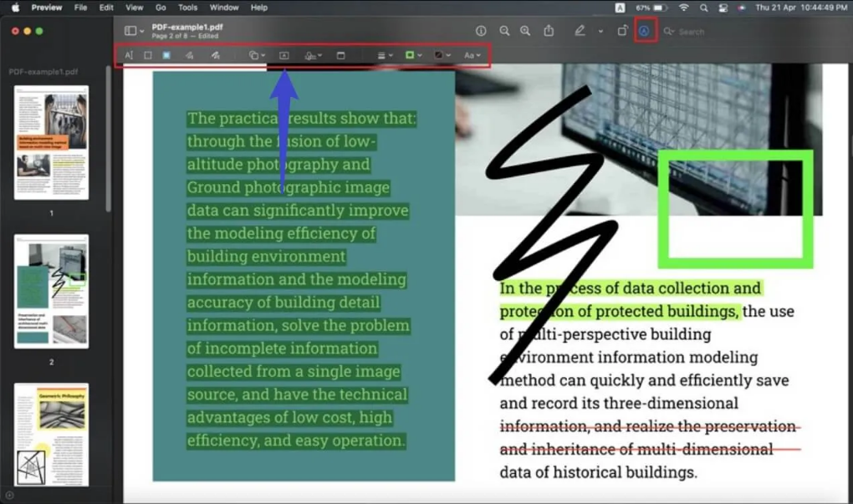The height and width of the screenshot is (504, 853).
Task: Select the Redact tool icon
Action: 166,55
